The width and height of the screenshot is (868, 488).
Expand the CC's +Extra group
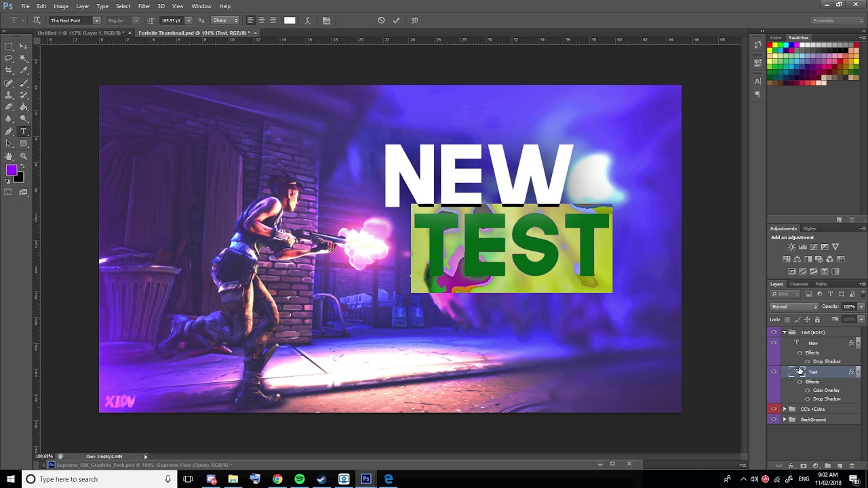click(x=785, y=409)
